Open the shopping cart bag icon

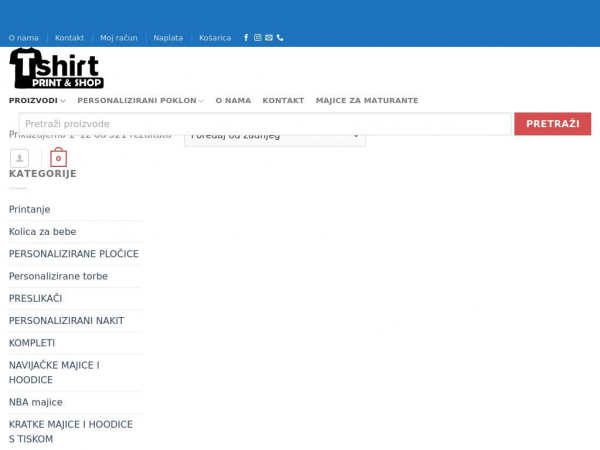tap(59, 157)
